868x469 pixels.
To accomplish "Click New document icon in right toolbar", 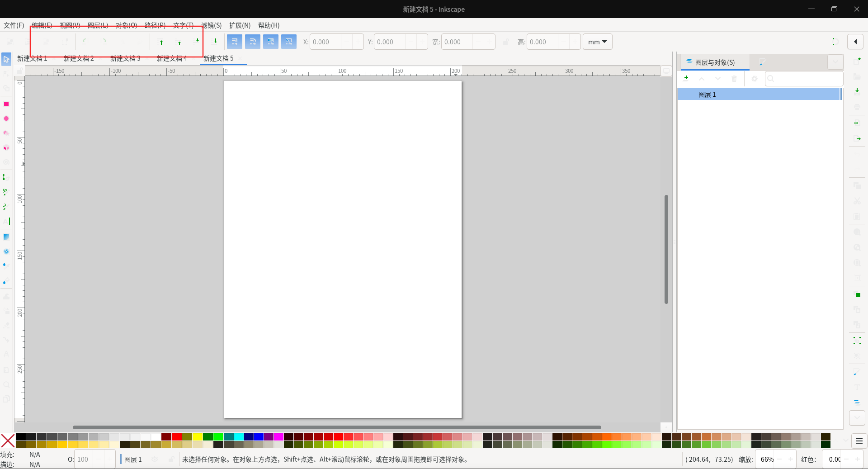I will click(857, 61).
